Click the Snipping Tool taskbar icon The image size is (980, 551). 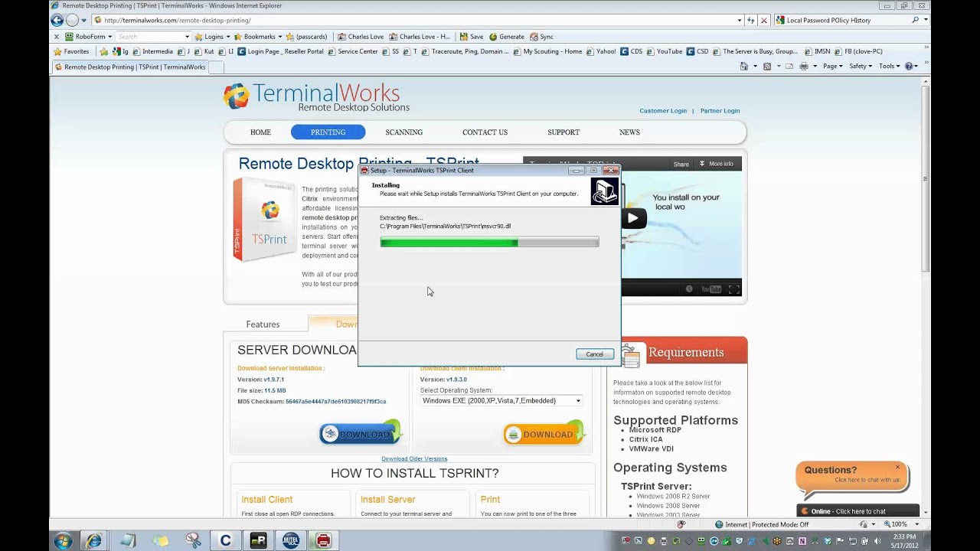click(x=193, y=541)
